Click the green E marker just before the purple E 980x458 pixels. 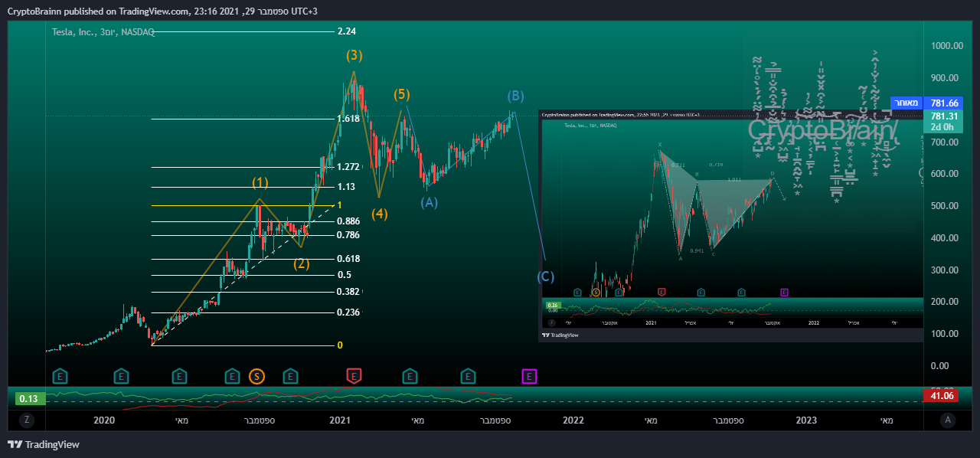[x=468, y=376]
